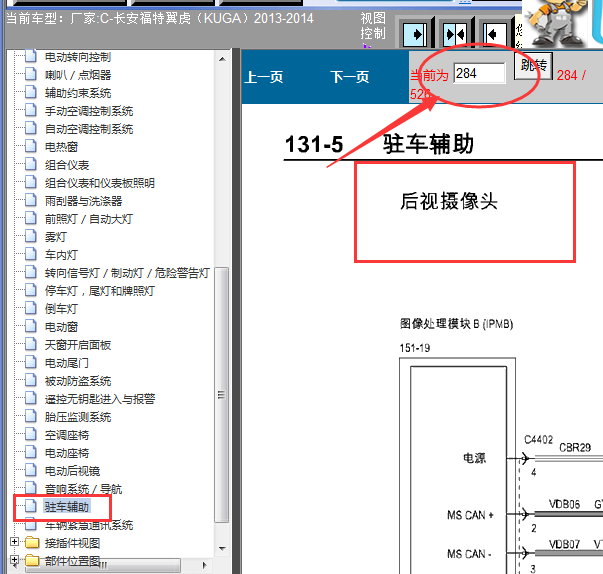Select 辅助约束系统 tree item

point(78,93)
